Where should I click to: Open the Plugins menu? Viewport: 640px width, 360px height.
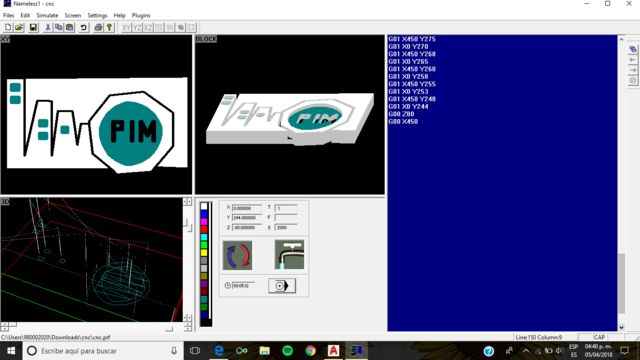[x=141, y=16]
